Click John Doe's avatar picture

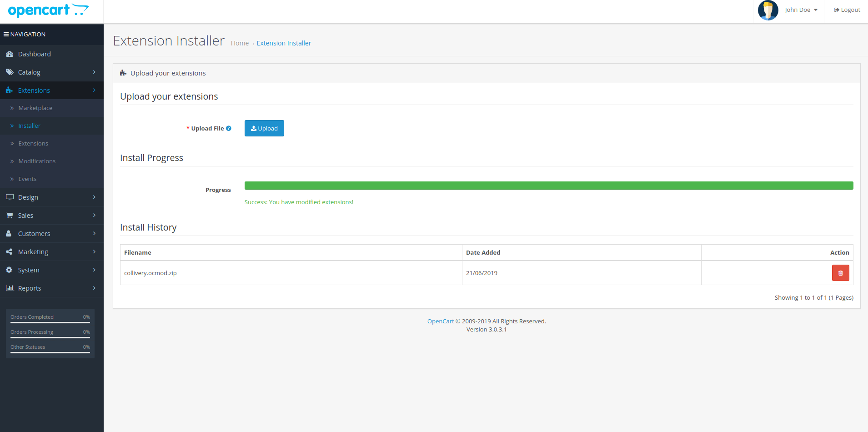768,10
